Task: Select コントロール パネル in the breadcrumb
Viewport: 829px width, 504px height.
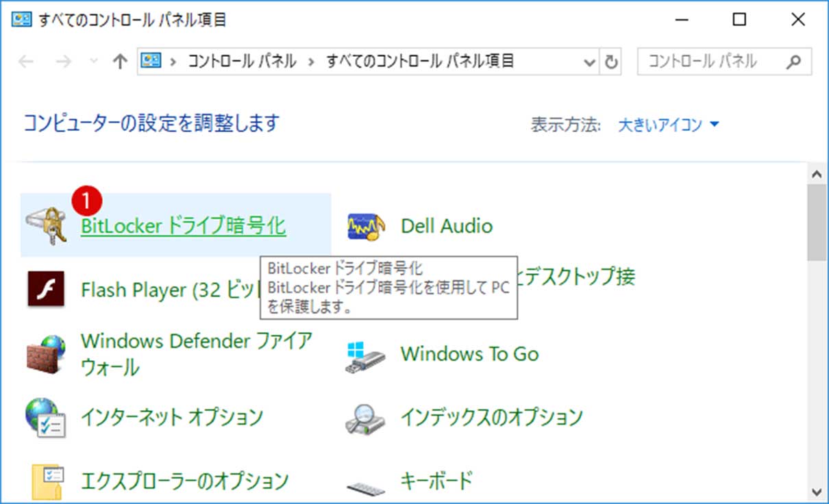Action: (x=242, y=61)
